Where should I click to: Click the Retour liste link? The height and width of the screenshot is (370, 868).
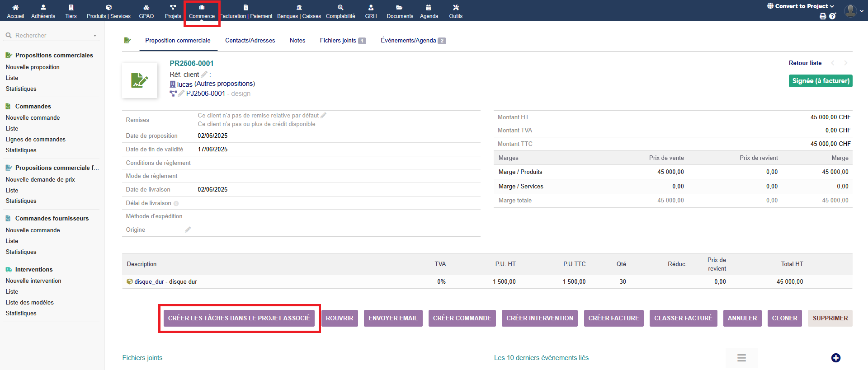pyautogui.click(x=805, y=63)
